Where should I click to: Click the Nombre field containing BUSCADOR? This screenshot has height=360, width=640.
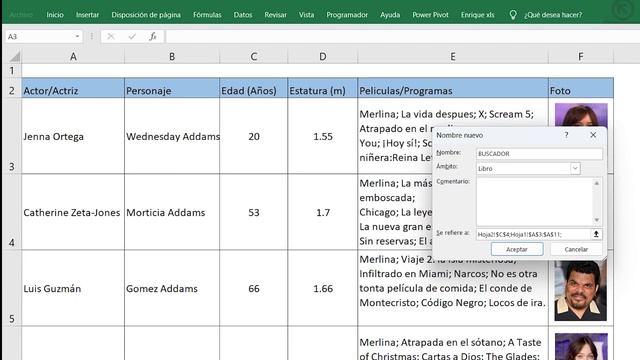click(x=539, y=153)
